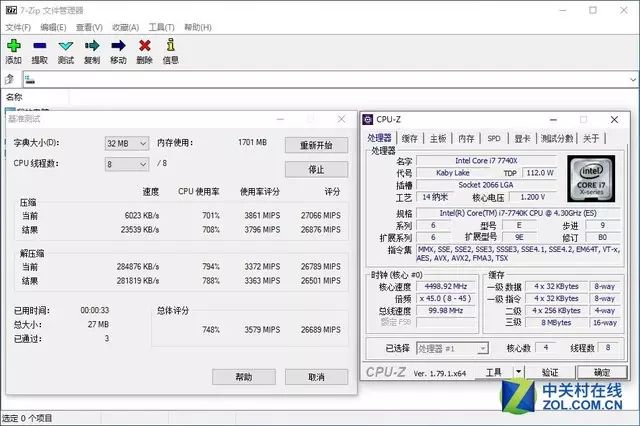Viewport: 640px width, 426px height.
Task: Select the CPU-Z 处理器 tab
Action: pyautogui.click(x=379, y=138)
